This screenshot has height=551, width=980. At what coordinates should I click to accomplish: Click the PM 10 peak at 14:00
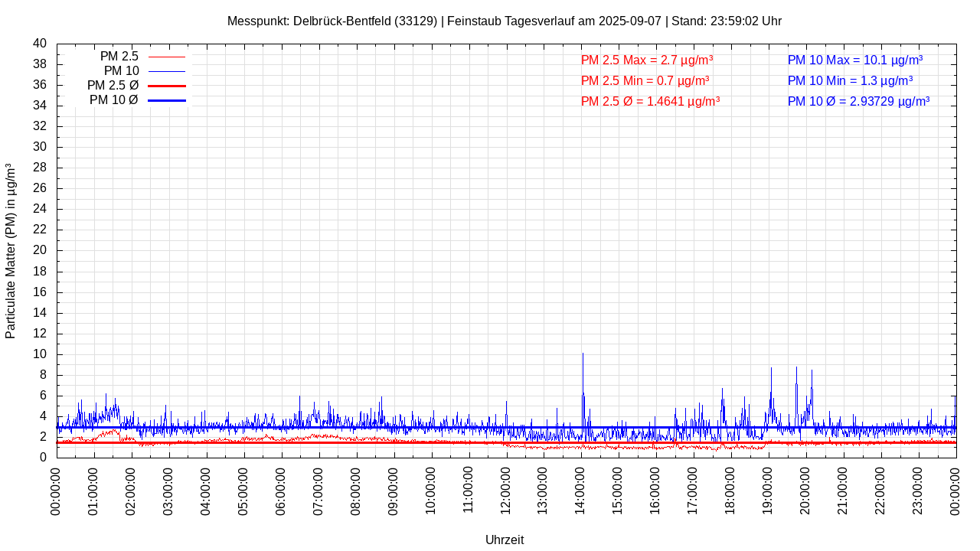pos(583,356)
